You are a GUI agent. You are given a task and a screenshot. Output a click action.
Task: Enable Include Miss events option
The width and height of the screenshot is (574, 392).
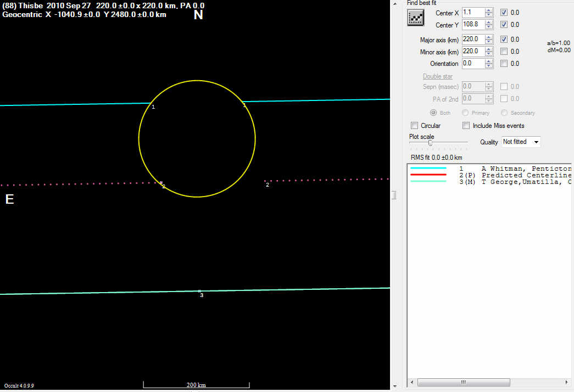pos(466,126)
